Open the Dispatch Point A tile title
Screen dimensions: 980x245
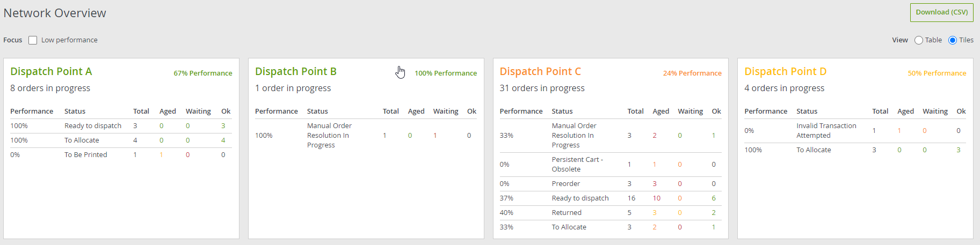(51, 71)
